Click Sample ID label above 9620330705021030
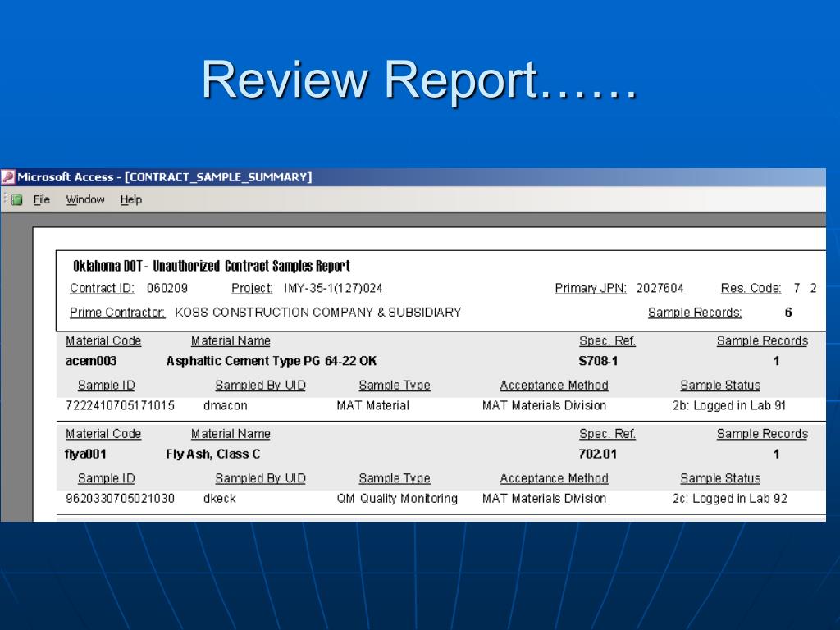The width and height of the screenshot is (840, 630). [106, 478]
